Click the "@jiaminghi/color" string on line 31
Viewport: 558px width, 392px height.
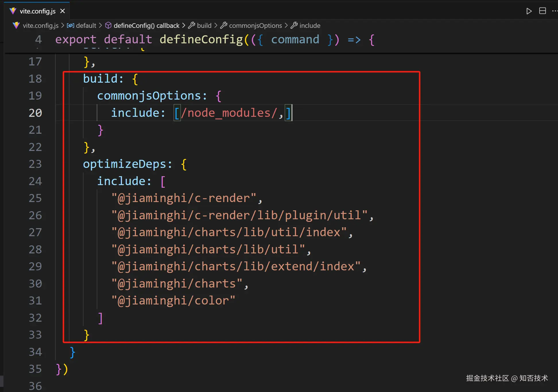click(x=173, y=301)
